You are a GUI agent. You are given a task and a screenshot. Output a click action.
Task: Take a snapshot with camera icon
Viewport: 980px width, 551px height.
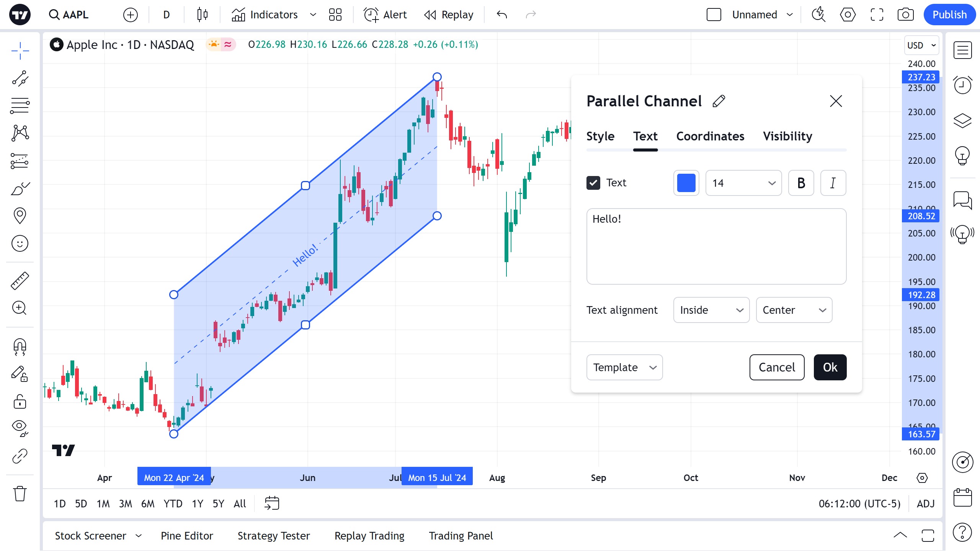905,15
